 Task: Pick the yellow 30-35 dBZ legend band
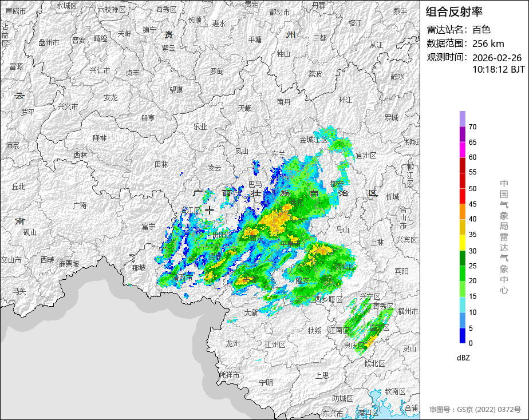462,243
